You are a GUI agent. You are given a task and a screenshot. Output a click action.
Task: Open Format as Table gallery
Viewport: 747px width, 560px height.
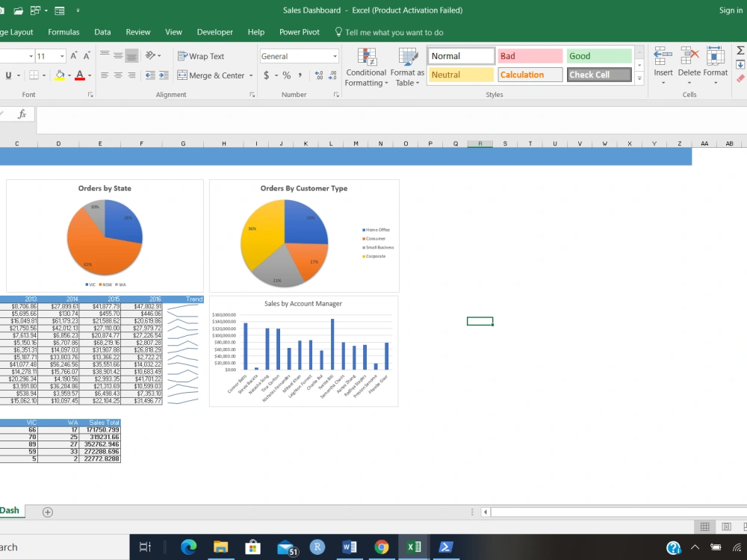click(407, 67)
